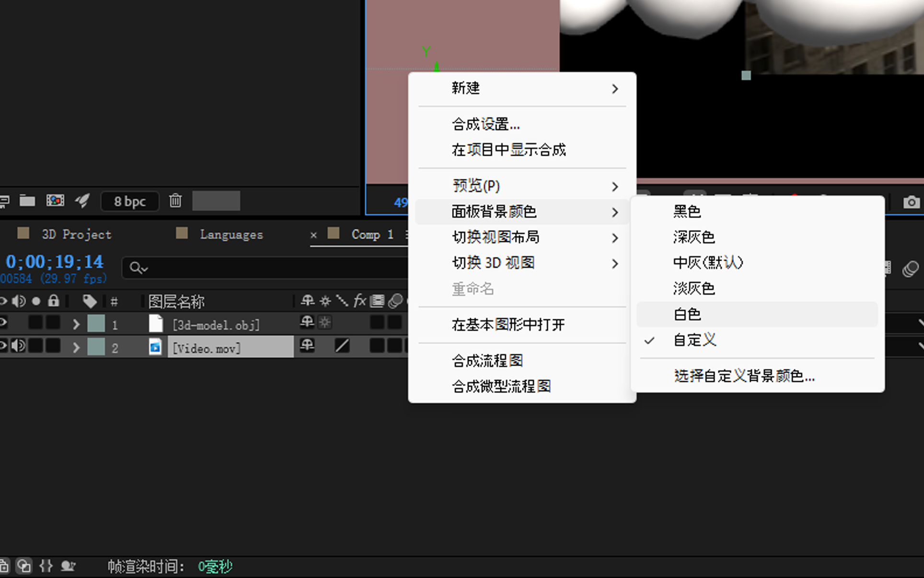Click the 0;00;19;14 current timecode
The height and width of the screenshot is (578, 924).
[x=55, y=262]
